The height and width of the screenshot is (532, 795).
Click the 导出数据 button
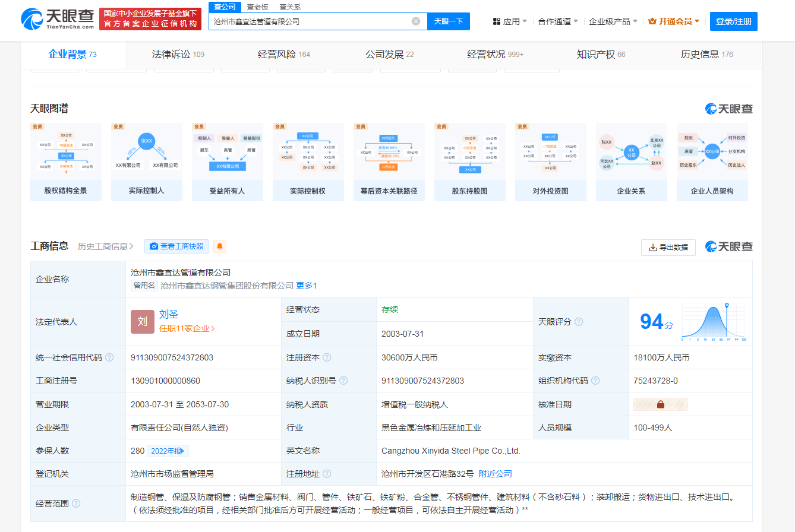click(x=668, y=248)
